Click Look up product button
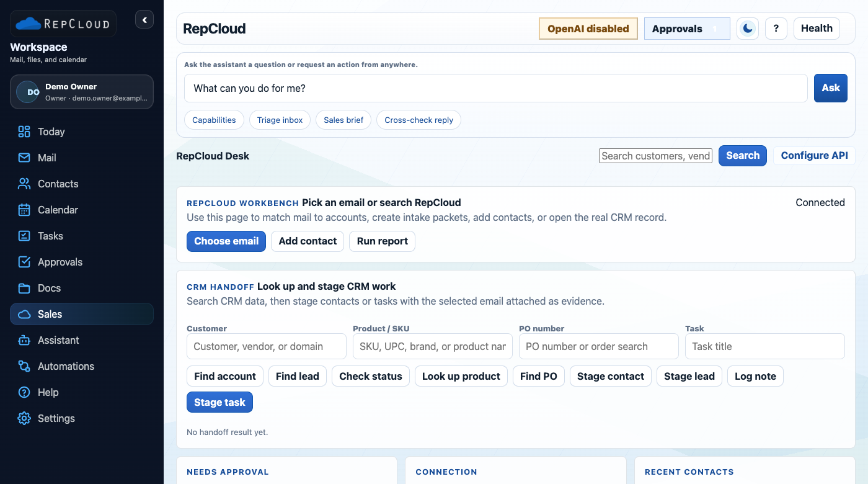Screen dimensions: 868x484 pyautogui.click(x=461, y=376)
